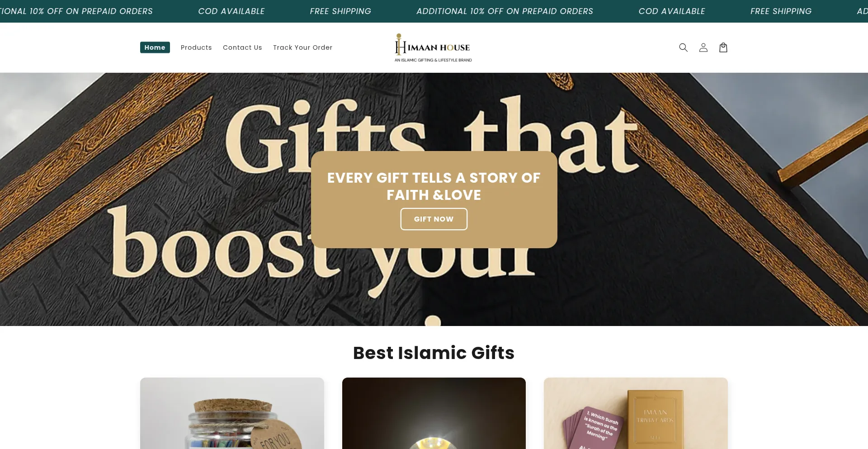Click the Additional 10% off prepaid announcement

click(x=505, y=11)
